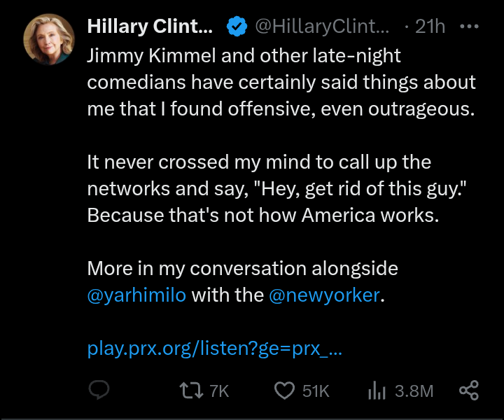Open the three-dot more options menu
This screenshot has width=504, height=420.
[468, 27]
